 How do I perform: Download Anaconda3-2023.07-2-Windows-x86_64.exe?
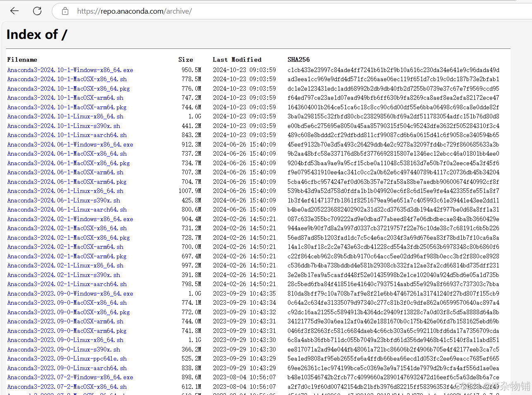70,377
